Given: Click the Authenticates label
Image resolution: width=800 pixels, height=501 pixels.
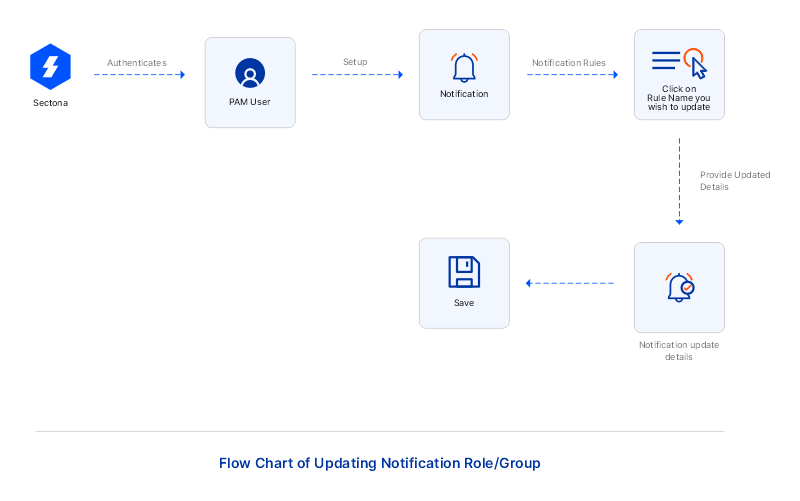Looking at the screenshot, I should [x=137, y=62].
